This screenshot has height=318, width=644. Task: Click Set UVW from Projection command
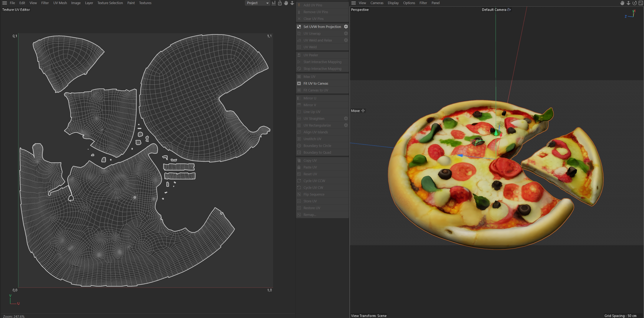[322, 27]
